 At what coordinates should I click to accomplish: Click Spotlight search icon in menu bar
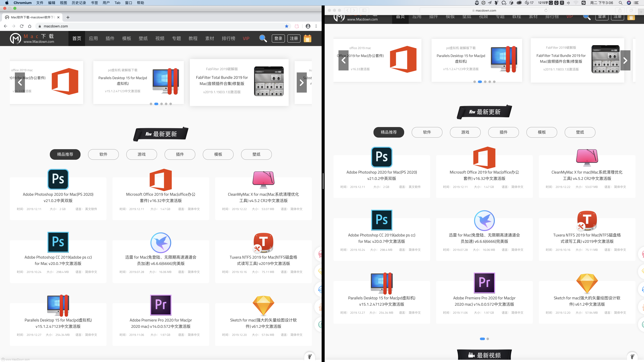pyautogui.click(x=620, y=3)
